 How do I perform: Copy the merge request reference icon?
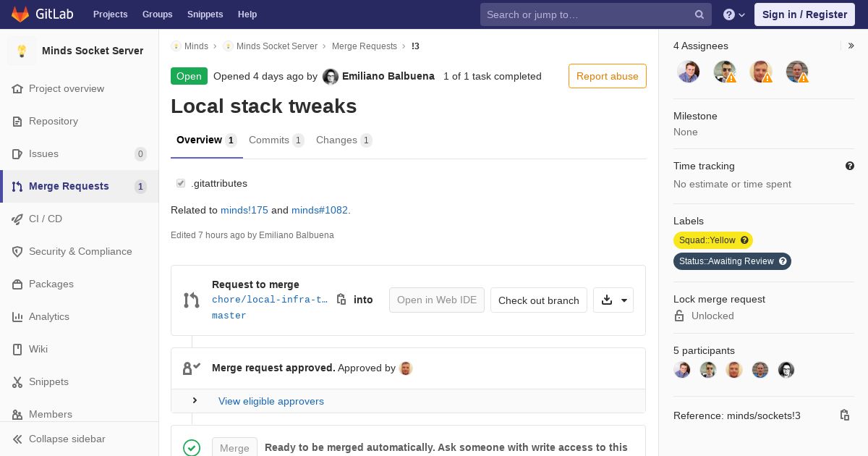click(844, 415)
